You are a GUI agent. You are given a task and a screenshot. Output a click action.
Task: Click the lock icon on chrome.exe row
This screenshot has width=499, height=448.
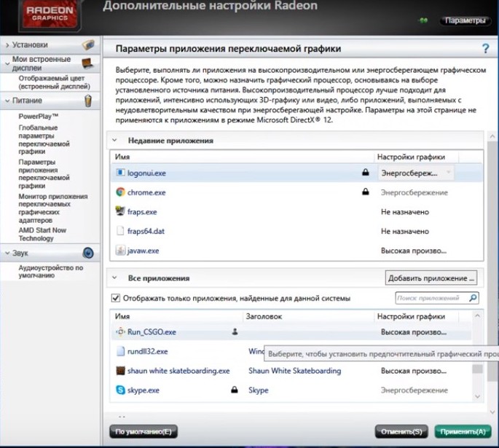(x=366, y=192)
